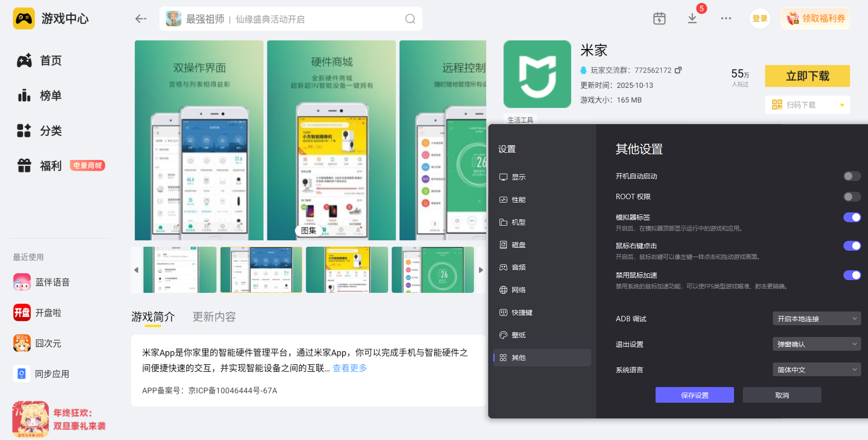Show next screenshot thumbnails with right arrow
868x440 pixels.
click(481, 270)
